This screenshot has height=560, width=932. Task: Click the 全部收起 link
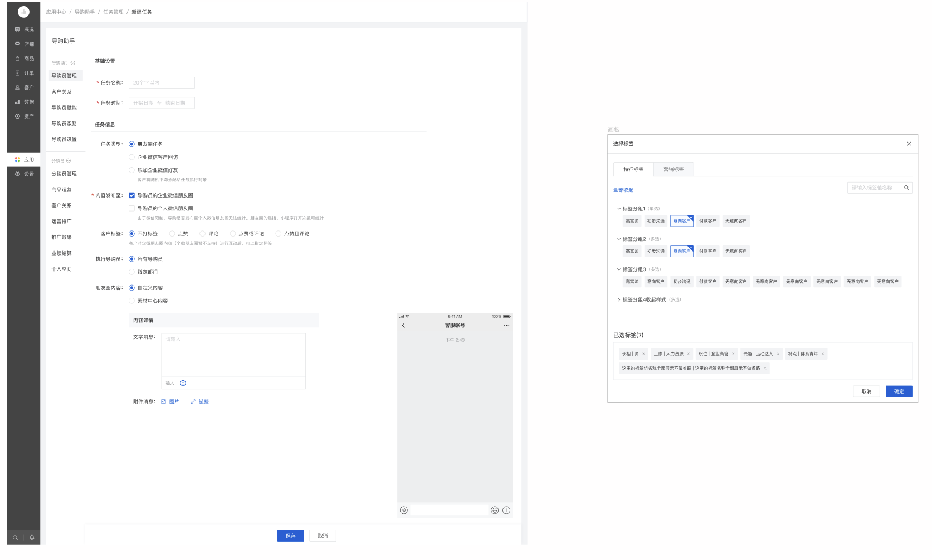tap(623, 190)
